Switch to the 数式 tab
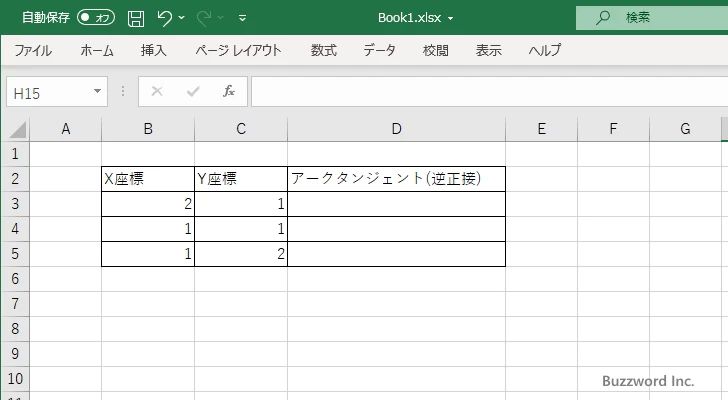The height and width of the screenshot is (400, 728). [x=324, y=50]
